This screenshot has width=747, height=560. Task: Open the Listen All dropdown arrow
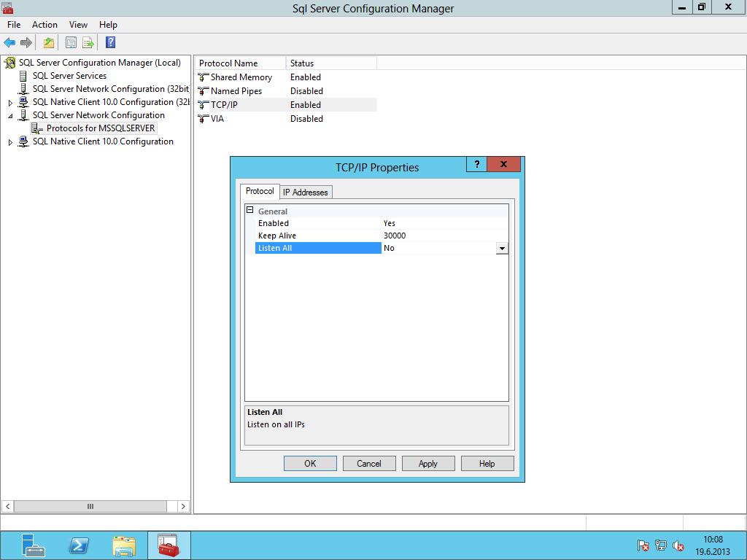click(x=502, y=248)
